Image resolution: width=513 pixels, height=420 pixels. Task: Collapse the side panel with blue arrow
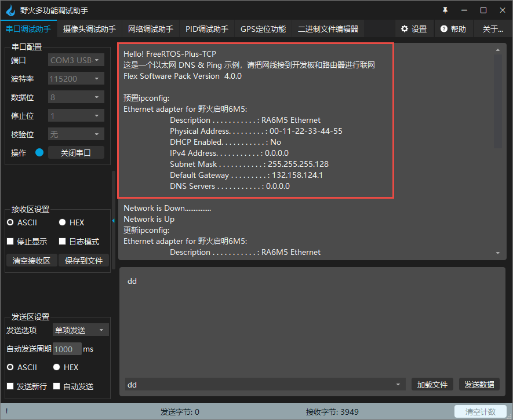click(114, 221)
